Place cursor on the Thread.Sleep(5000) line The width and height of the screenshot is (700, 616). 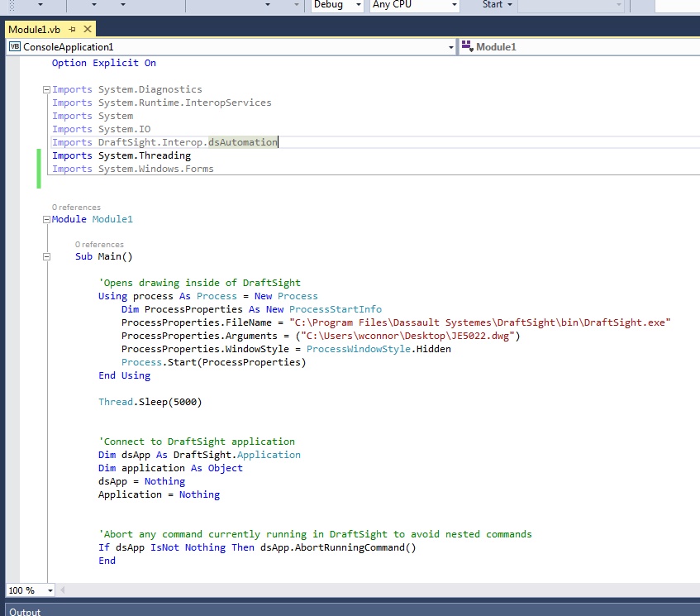pyautogui.click(x=150, y=402)
